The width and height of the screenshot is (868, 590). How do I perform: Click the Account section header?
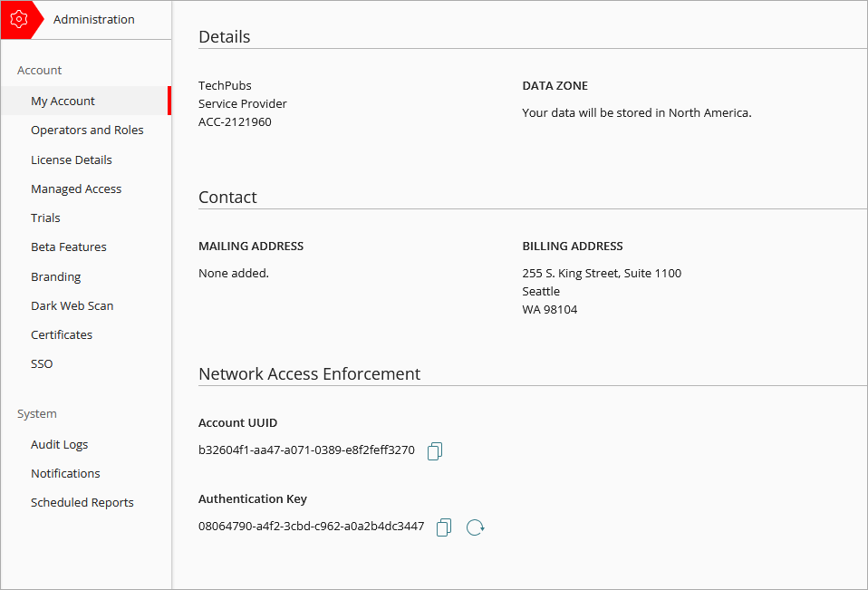coord(39,70)
